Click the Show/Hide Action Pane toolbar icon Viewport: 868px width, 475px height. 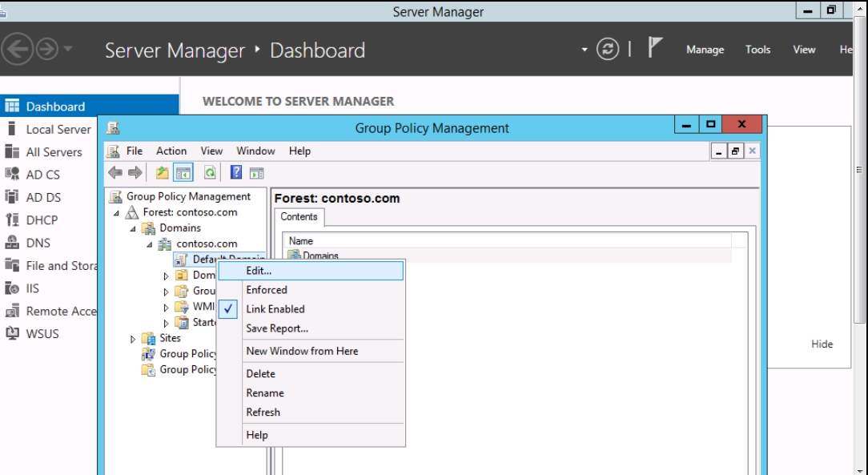click(x=256, y=173)
